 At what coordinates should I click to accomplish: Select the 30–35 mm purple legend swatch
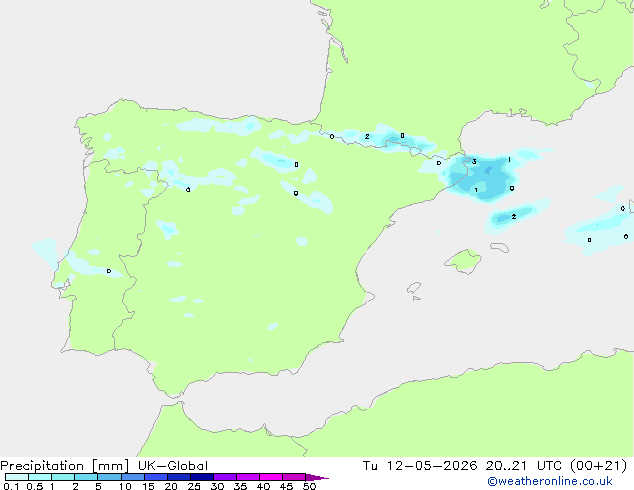(x=225, y=477)
